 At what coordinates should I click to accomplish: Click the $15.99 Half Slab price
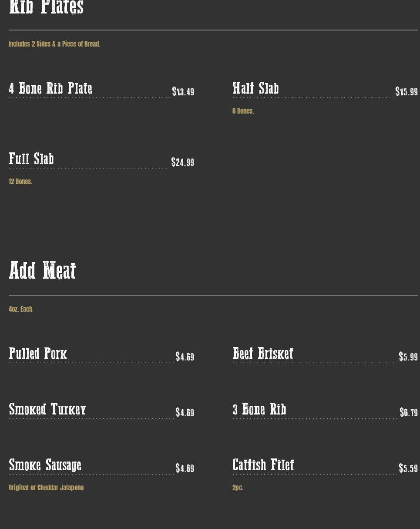(x=406, y=92)
